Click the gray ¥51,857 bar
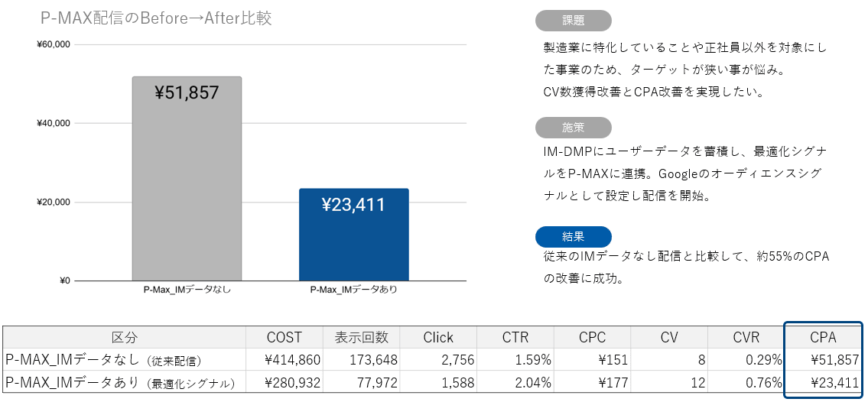This screenshot has height=402, width=868. pos(187,179)
